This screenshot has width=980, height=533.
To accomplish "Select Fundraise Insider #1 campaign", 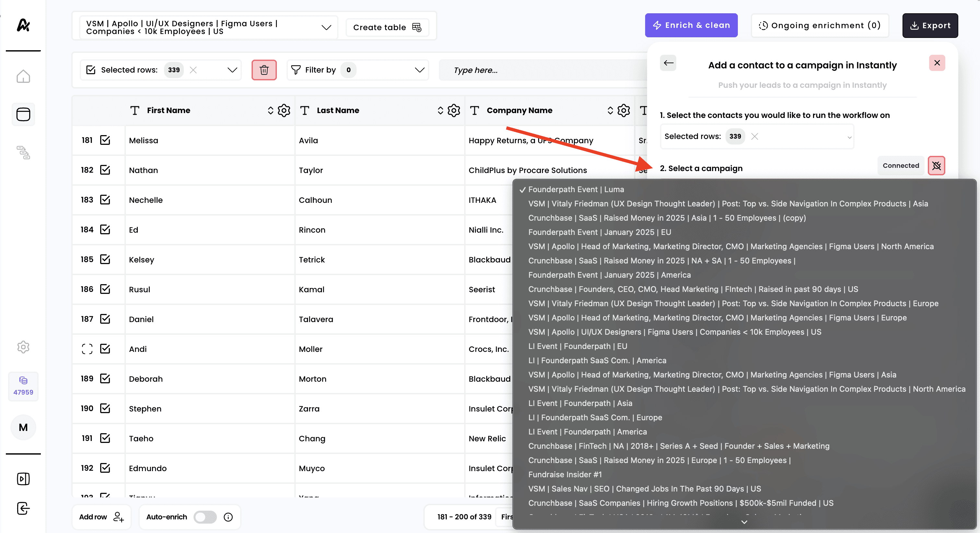I will 565,474.
